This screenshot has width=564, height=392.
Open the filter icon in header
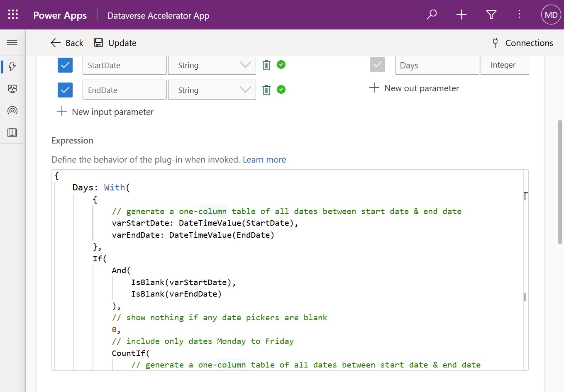[491, 15]
